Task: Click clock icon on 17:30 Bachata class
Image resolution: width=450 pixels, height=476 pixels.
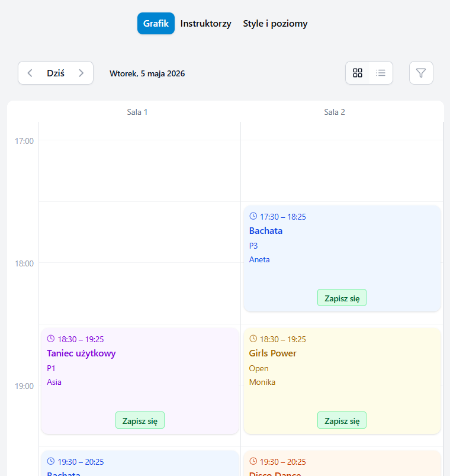Action: pos(253,216)
